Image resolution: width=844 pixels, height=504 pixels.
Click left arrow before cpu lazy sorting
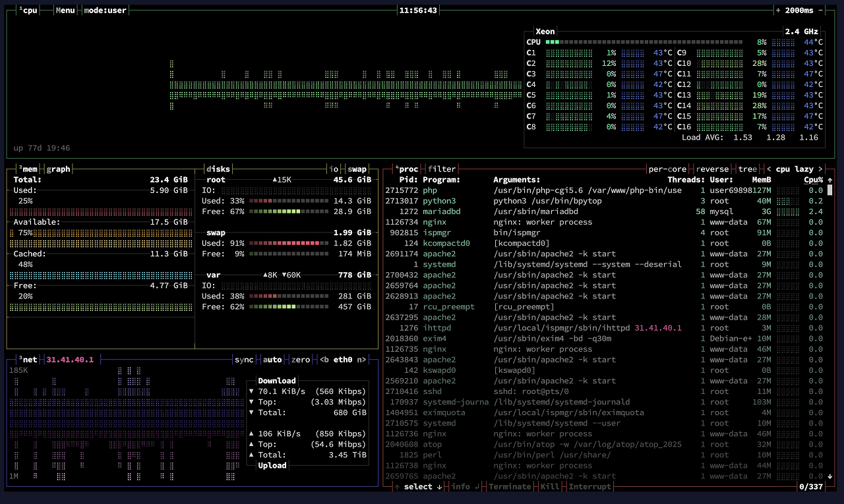pos(769,169)
